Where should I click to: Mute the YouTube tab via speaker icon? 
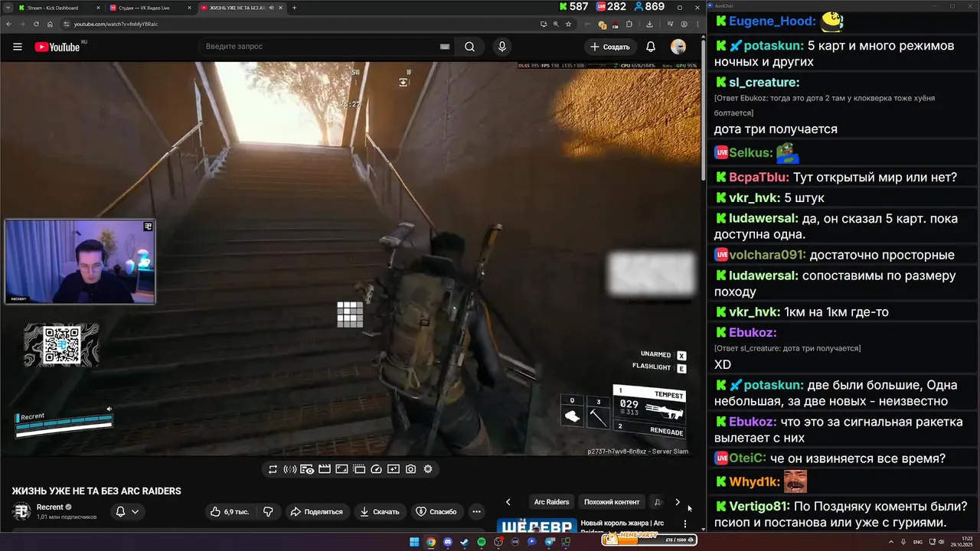click(271, 8)
